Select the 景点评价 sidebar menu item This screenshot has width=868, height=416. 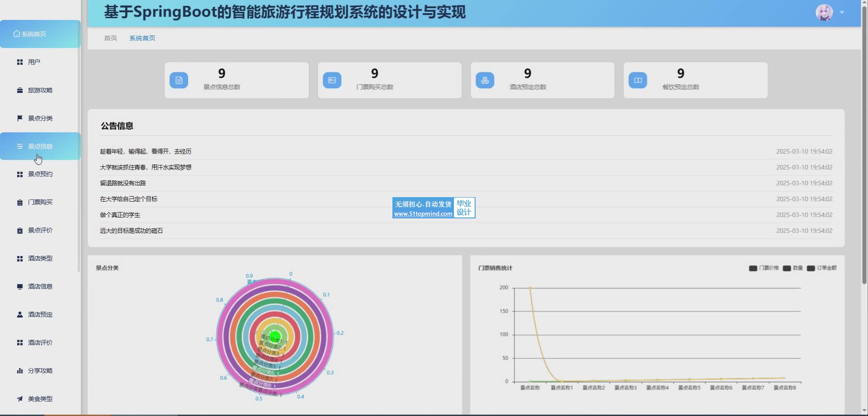[40, 230]
